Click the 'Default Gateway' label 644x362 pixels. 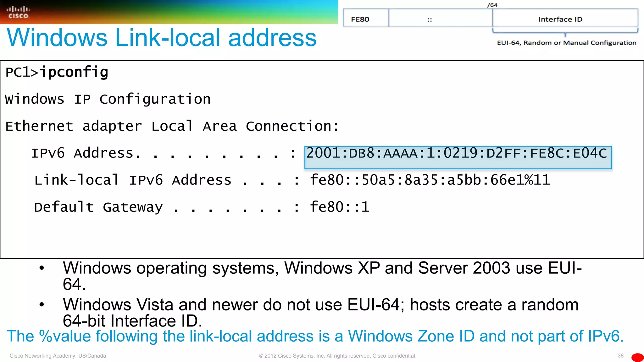click(98, 207)
